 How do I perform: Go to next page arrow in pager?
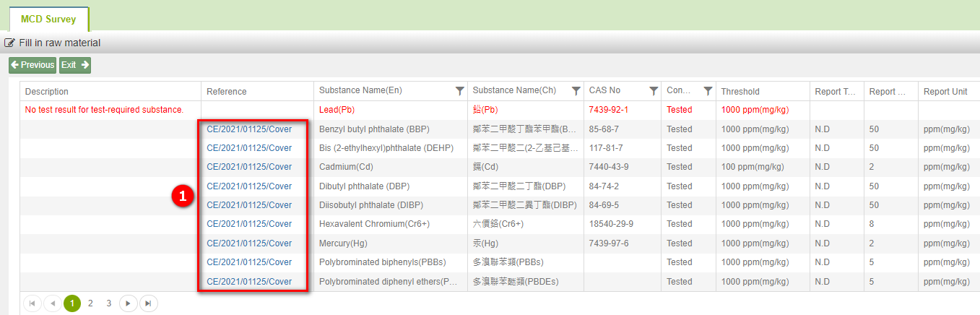click(x=128, y=303)
